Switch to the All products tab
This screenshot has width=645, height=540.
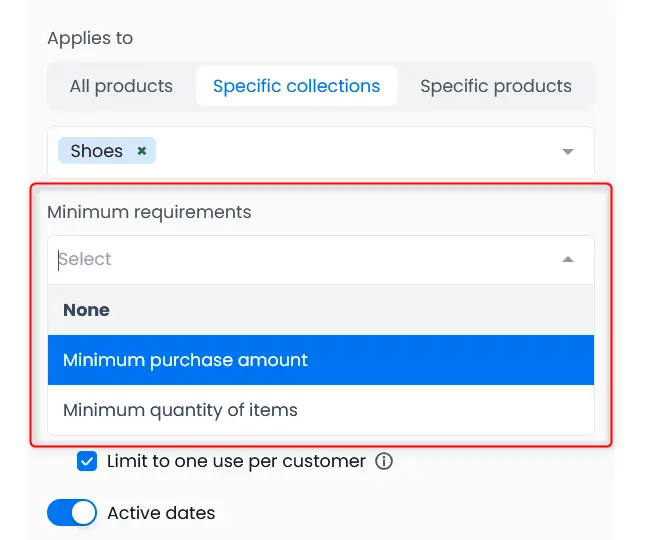point(121,86)
